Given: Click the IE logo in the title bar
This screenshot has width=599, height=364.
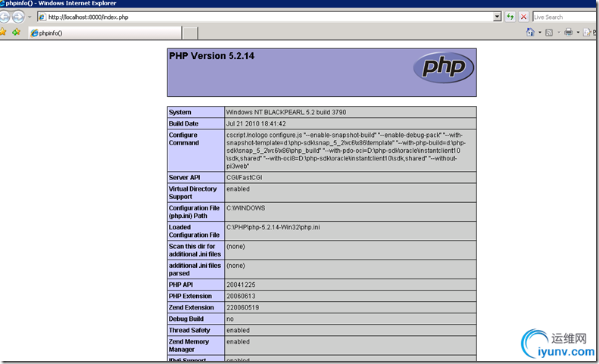Looking at the screenshot, I should coord(2,4).
